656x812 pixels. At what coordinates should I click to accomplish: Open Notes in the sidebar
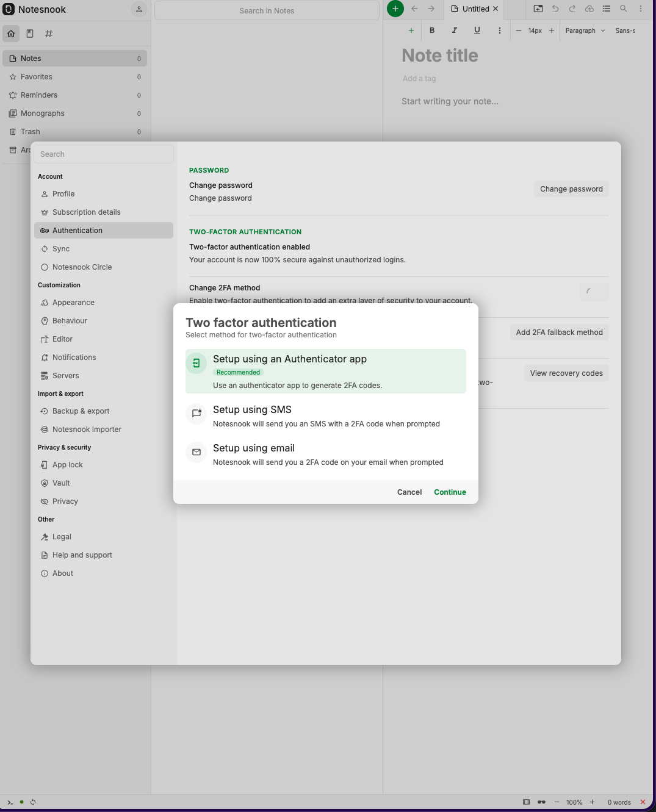tap(74, 59)
